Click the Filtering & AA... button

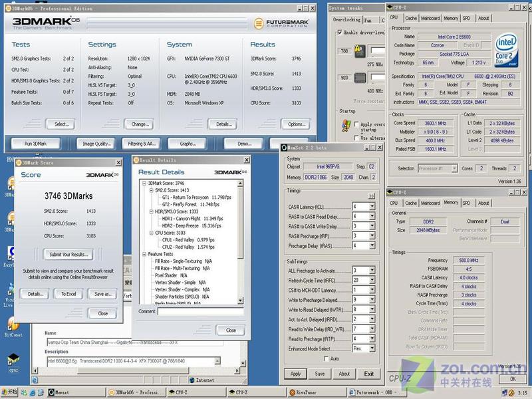coord(142,144)
